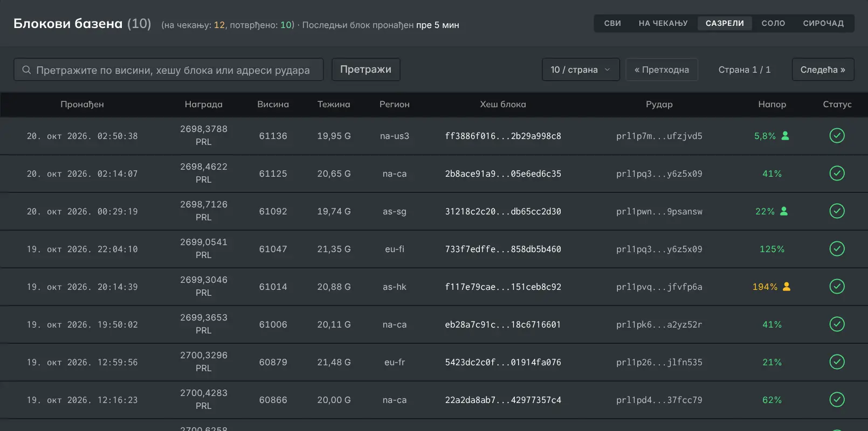
Task: Click the Награда column header
Action: [204, 105]
